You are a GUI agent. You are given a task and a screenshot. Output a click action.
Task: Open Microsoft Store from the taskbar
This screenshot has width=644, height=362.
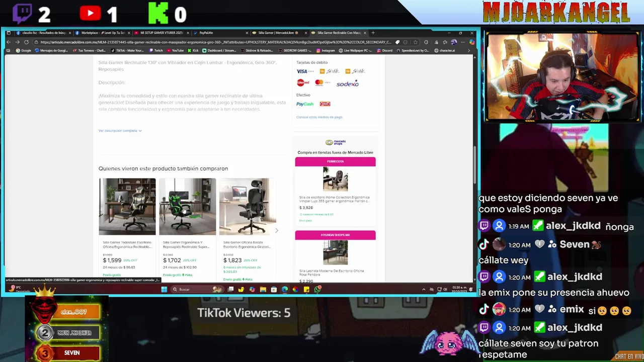tap(274, 289)
